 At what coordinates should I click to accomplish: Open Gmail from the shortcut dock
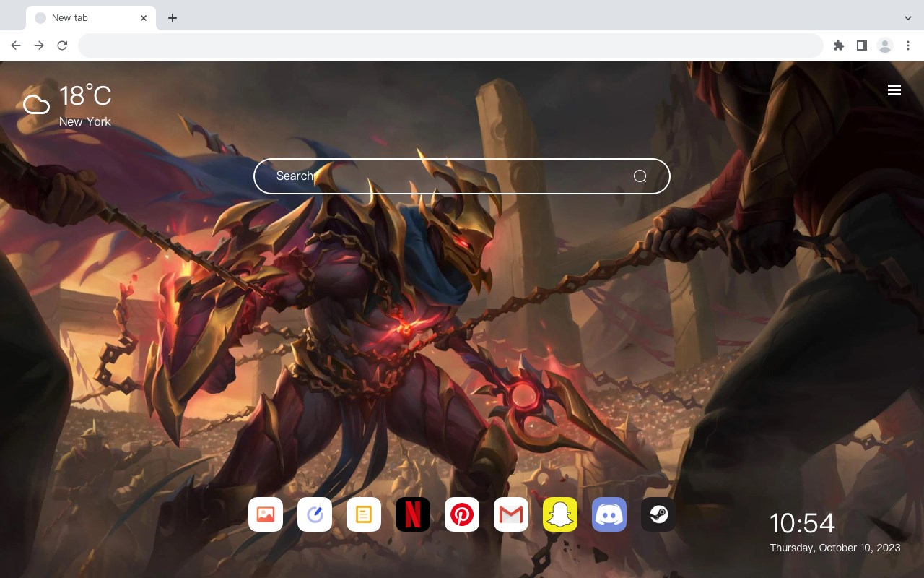coord(511,514)
